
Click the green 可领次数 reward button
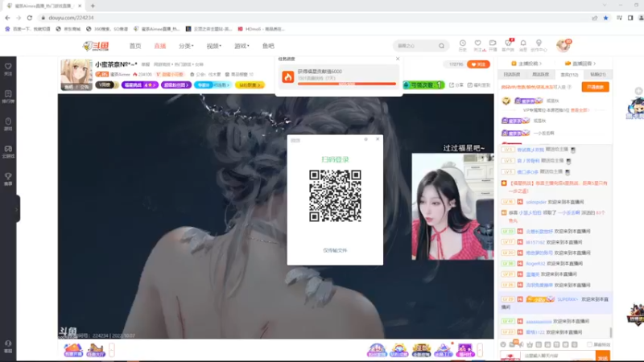[423, 85]
